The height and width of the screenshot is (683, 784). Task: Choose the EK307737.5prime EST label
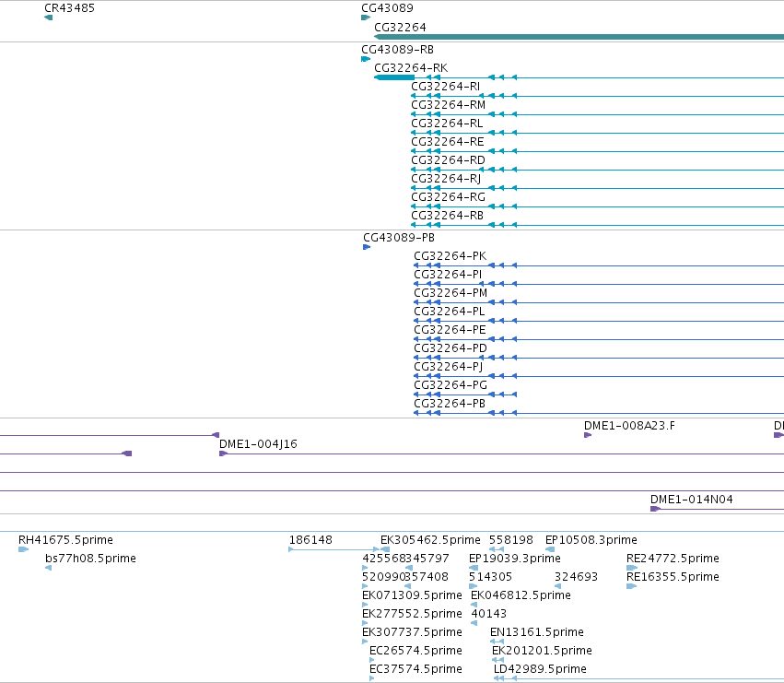(412, 632)
